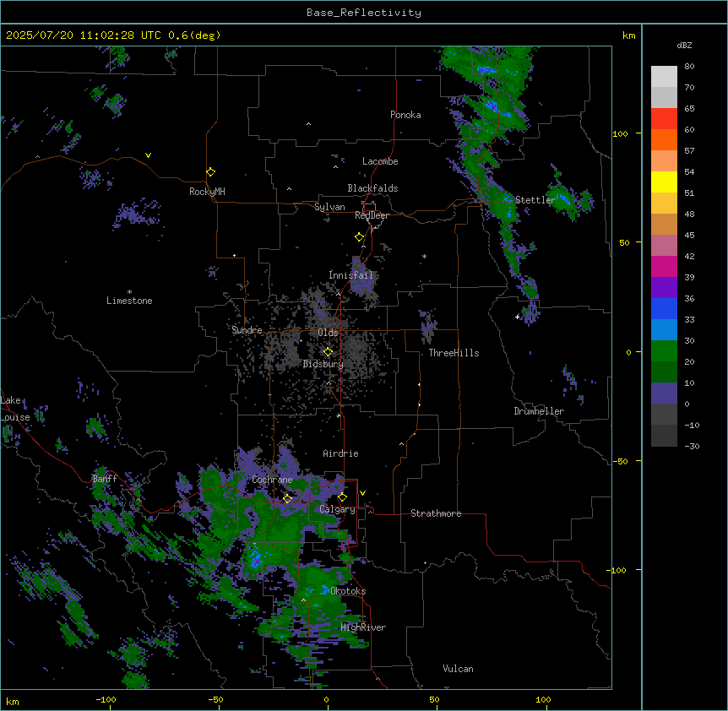Click the white asterisk above Limestone label
The width and height of the screenshot is (728, 711).
coord(129,292)
